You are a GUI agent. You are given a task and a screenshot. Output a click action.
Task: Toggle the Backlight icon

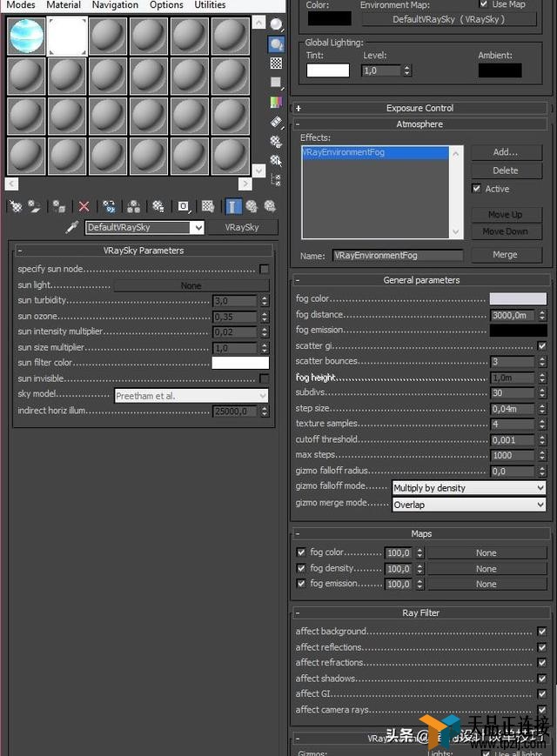click(x=277, y=44)
